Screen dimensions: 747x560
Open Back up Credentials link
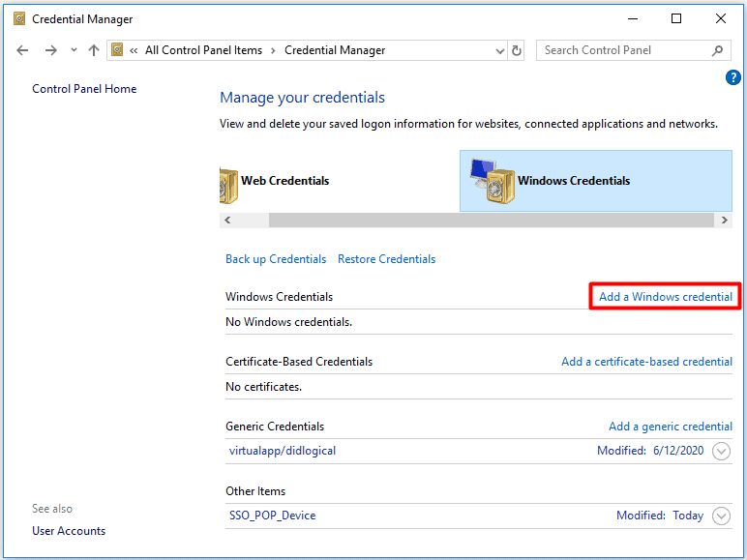(x=276, y=259)
